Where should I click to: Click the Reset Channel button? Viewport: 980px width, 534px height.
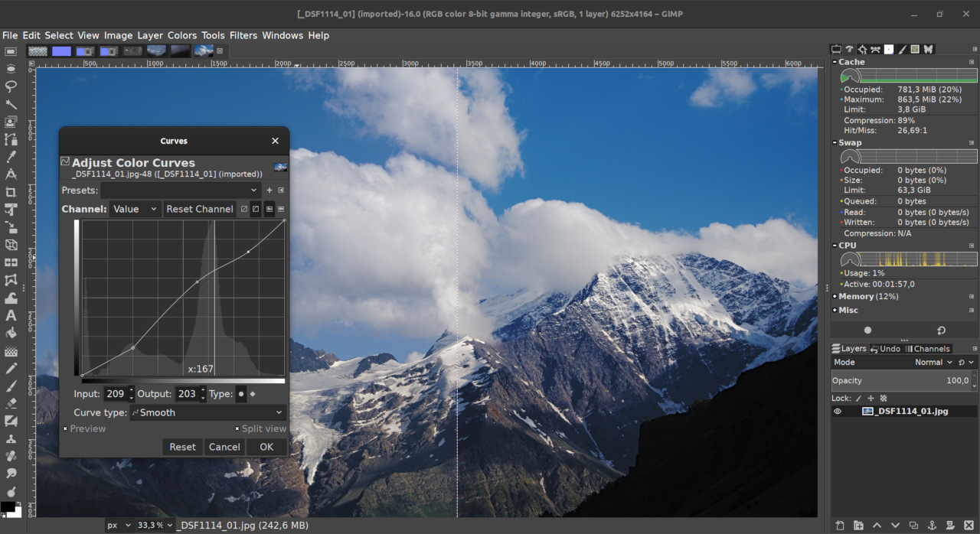[x=199, y=209]
